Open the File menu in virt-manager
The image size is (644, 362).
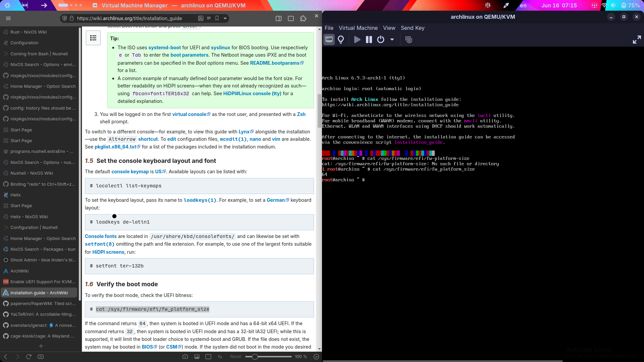coord(329,28)
